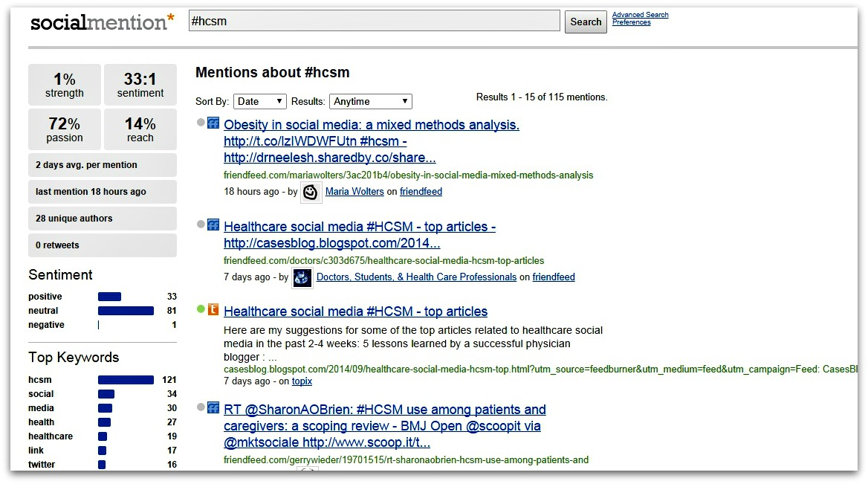The height and width of the screenshot is (484, 868).
Task: Click the positive sentiment bar
Action: [x=109, y=297]
